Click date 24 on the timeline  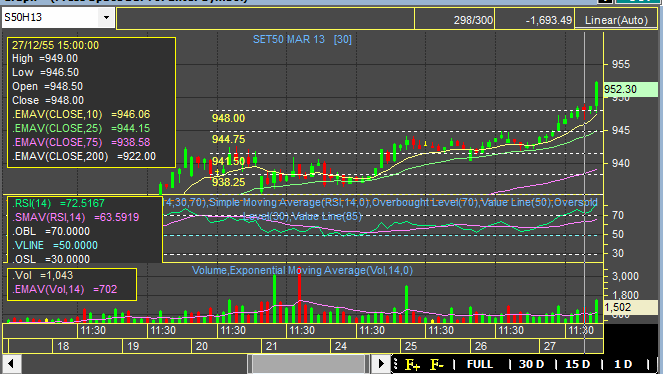coord(341,346)
